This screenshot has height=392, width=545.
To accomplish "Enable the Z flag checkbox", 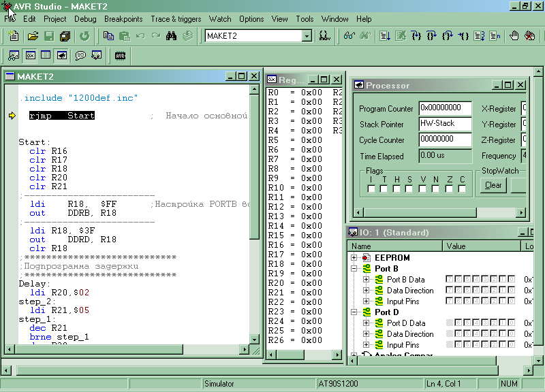I will pos(450,189).
